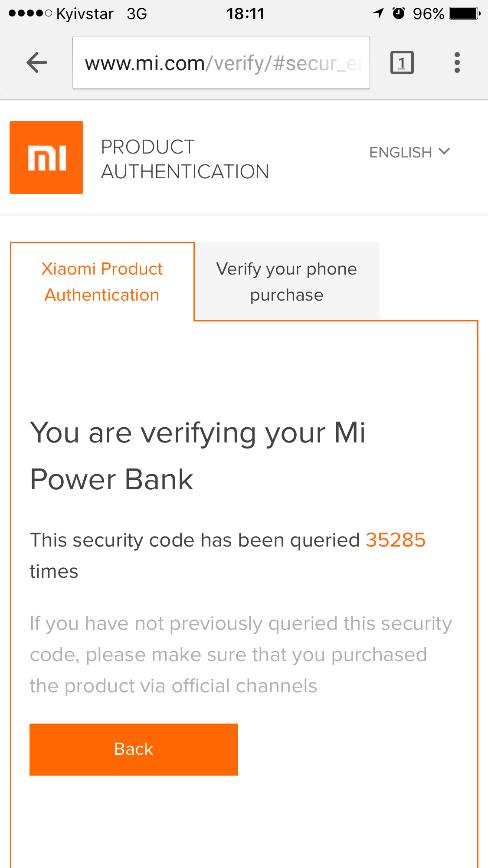Focus the www.mi.com address bar
The width and height of the screenshot is (488, 868).
221,63
